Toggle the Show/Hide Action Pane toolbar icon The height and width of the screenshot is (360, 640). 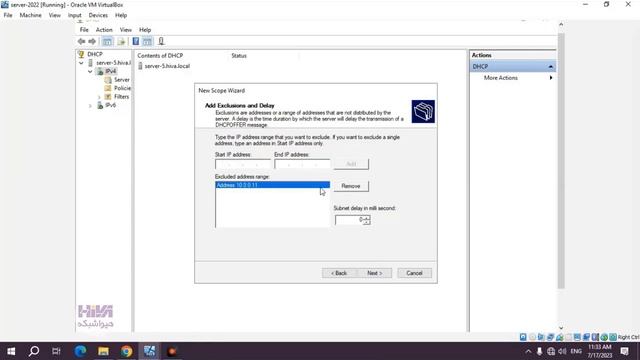point(147,41)
